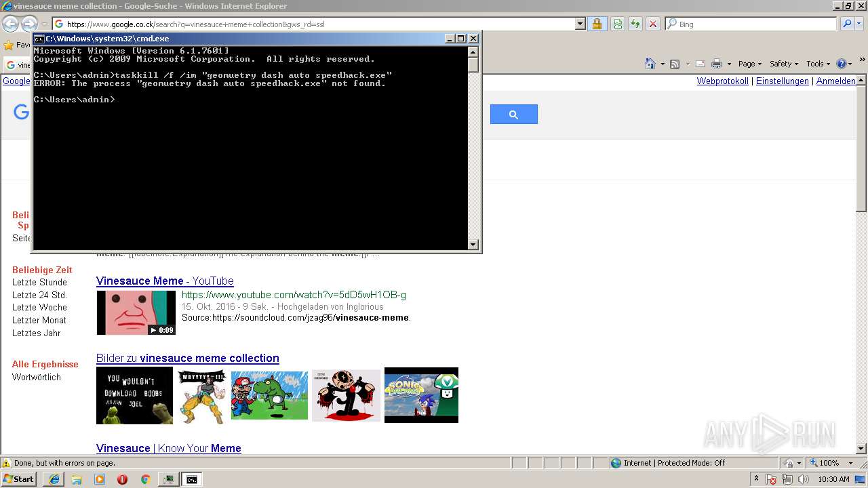Image resolution: width=868 pixels, height=488 pixels.
Task: Open Vinesauce Know Your Meme result link
Action: coord(169,448)
